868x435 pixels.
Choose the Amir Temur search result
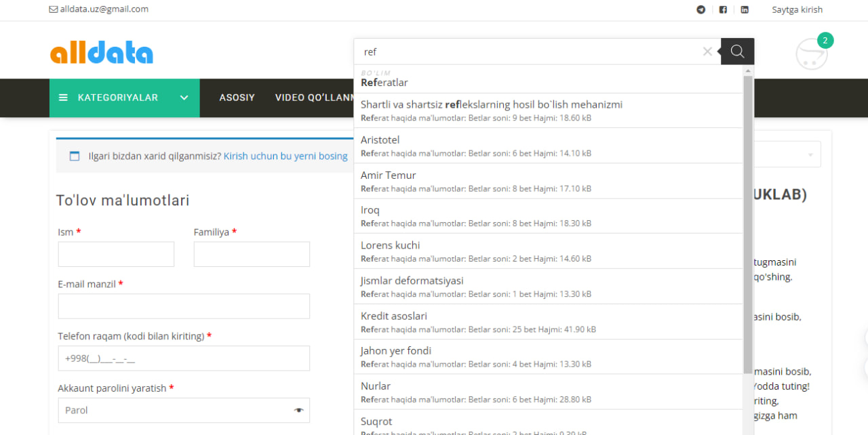coord(389,175)
